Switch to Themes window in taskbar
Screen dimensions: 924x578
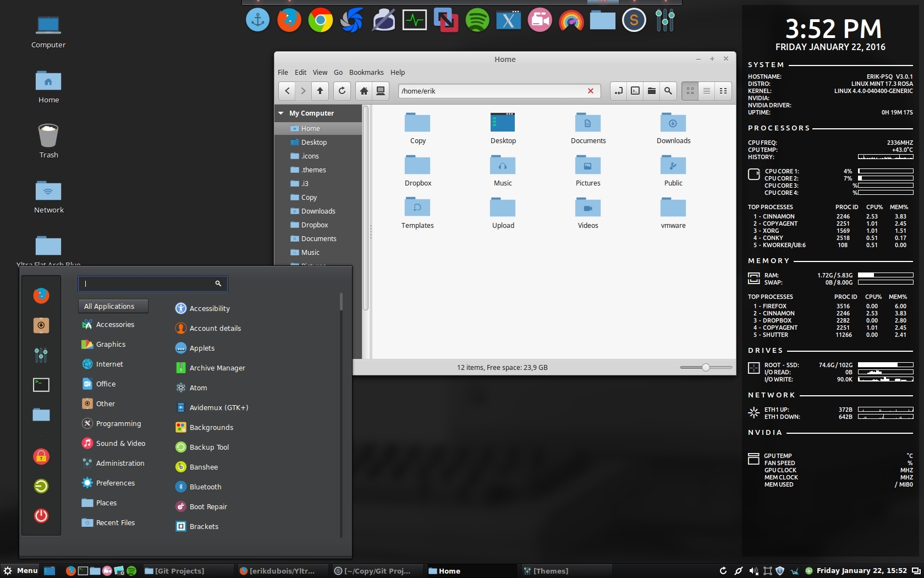566,571
